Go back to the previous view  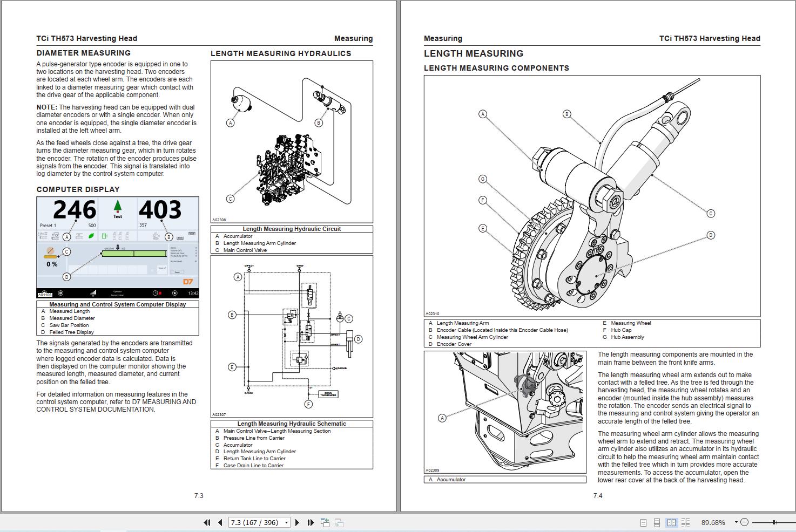click(x=325, y=522)
